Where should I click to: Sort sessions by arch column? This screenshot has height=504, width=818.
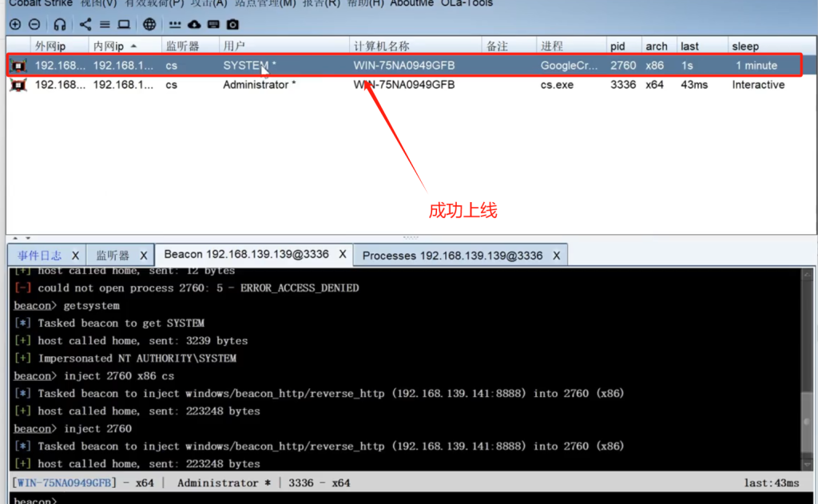pos(658,46)
